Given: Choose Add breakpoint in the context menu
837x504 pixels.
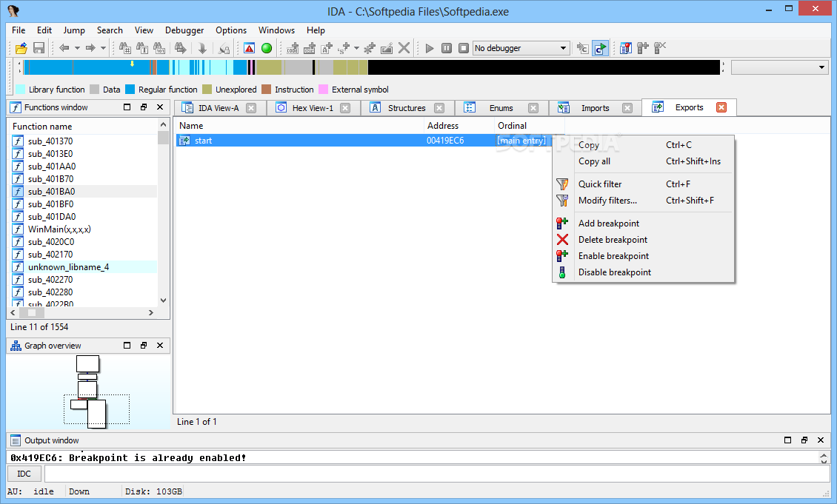Looking at the screenshot, I should click(x=643, y=224).
